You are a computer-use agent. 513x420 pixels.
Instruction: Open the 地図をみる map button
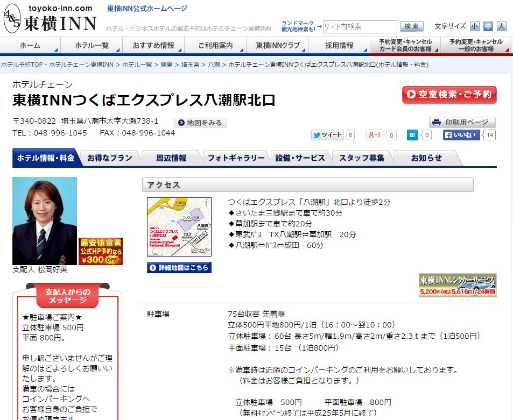(200, 123)
